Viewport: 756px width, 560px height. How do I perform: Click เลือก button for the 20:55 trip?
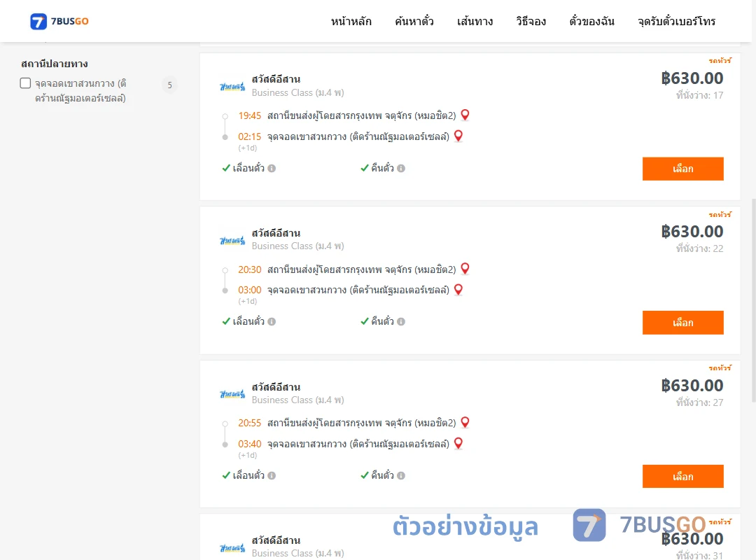tap(682, 476)
